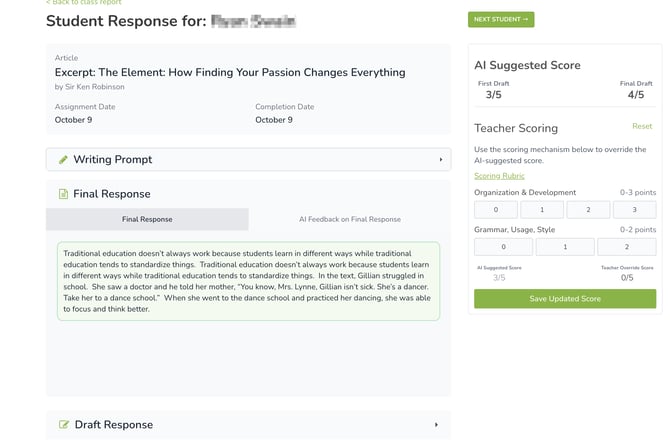Expand the Writing Prompt section arrow
This screenshot has height=448, width=670.
(440, 160)
